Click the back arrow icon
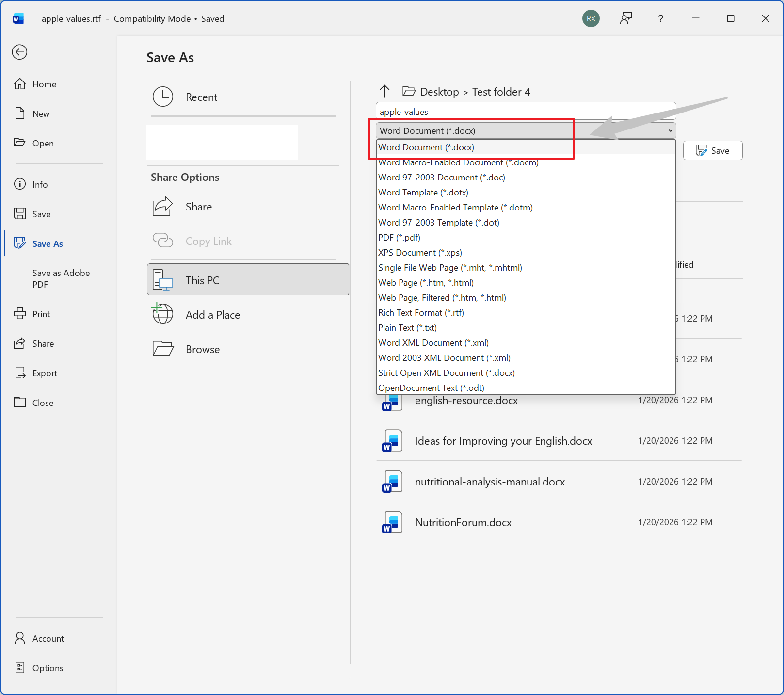This screenshot has height=695, width=784. [19, 52]
